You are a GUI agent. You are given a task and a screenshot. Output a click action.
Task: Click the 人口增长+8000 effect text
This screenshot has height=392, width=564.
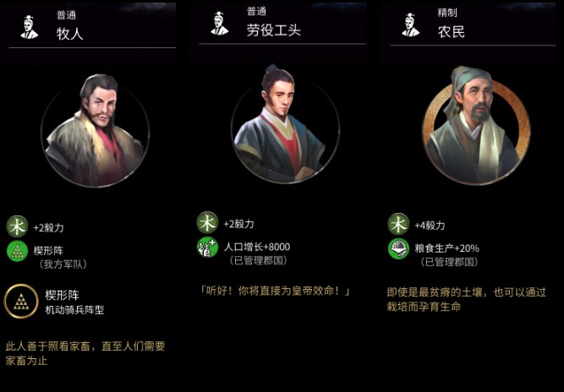coord(257,247)
